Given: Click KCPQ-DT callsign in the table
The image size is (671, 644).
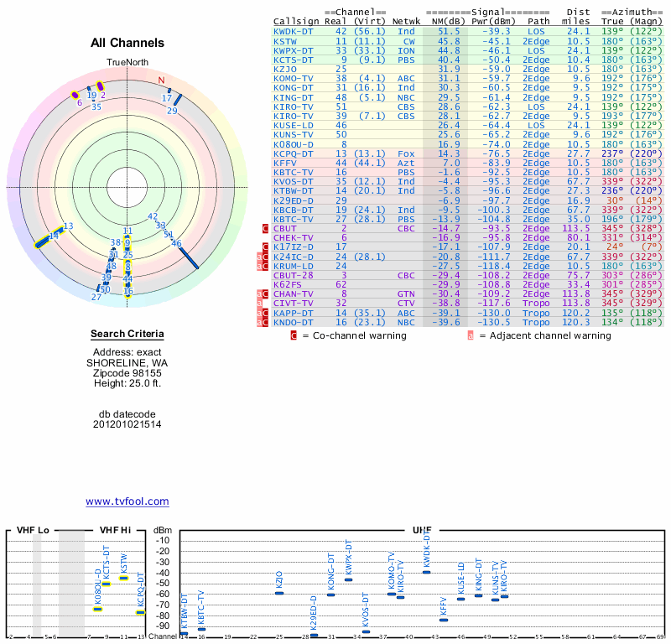Looking at the screenshot, I should (294, 153).
